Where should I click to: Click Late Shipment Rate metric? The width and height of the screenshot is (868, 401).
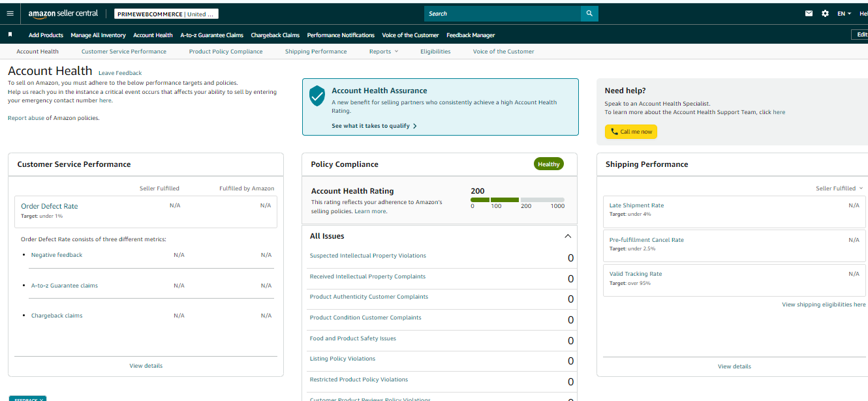coord(636,205)
